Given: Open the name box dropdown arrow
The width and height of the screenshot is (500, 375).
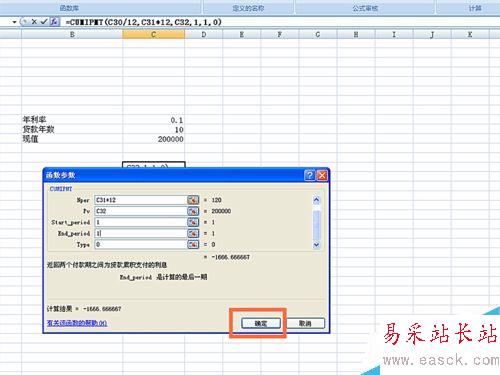Looking at the screenshot, I should [x=15, y=22].
